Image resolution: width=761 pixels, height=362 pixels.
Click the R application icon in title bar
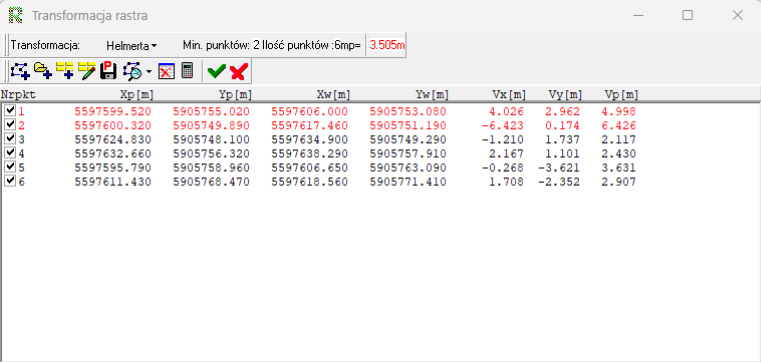click(x=16, y=16)
